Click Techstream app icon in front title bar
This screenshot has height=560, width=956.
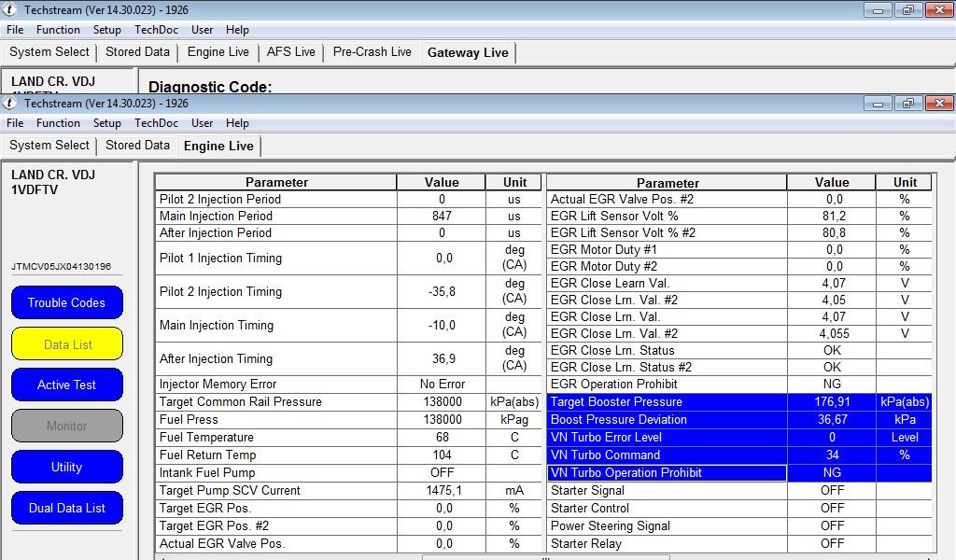pos(9,103)
